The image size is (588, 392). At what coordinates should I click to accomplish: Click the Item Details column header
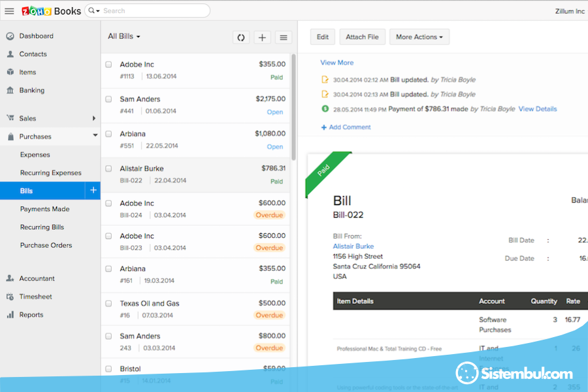[x=355, y=301]
